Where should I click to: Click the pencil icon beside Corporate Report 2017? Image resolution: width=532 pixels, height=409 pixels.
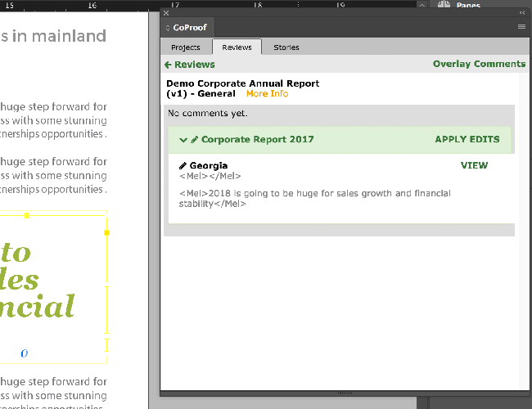[195, 140]
